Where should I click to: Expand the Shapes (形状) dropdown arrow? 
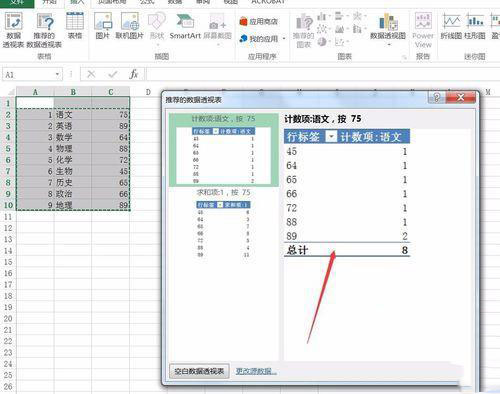point(157,44)
